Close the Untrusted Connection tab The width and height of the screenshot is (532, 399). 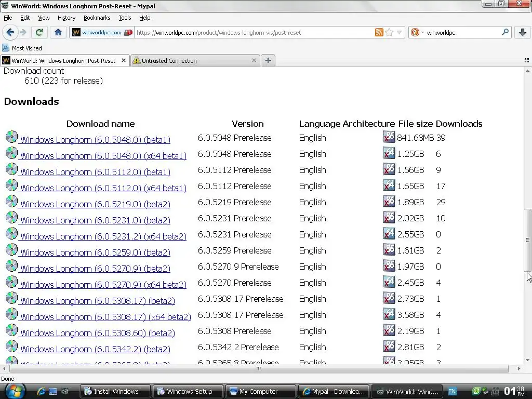point(254,60)
